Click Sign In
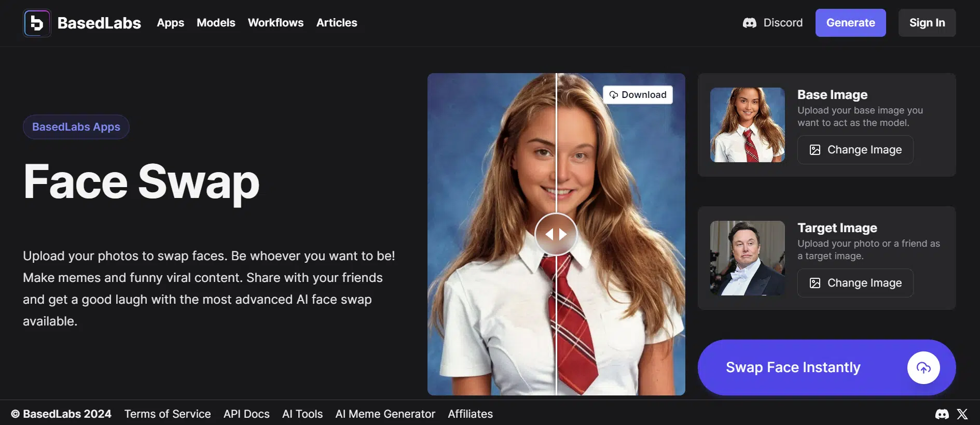 [x=927, y=23]
